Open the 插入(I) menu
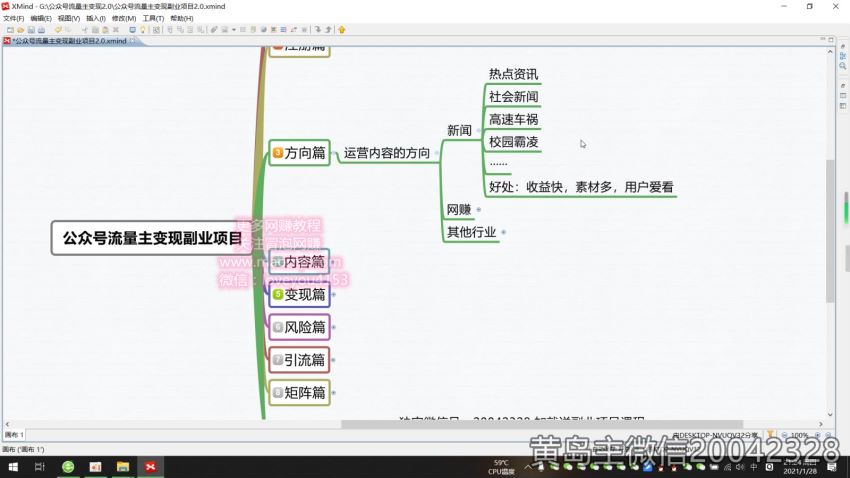The width and height of the screenshot is (850, 478). (x=97, y=18)
